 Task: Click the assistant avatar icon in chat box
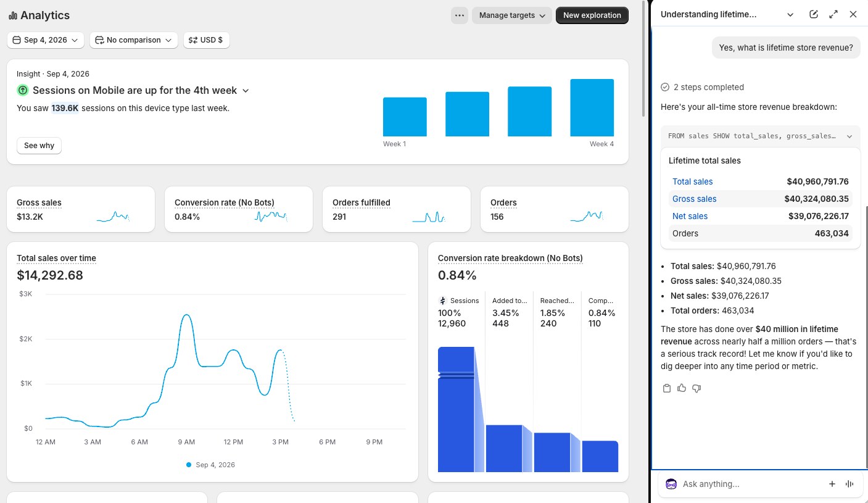tap(671, 484)
